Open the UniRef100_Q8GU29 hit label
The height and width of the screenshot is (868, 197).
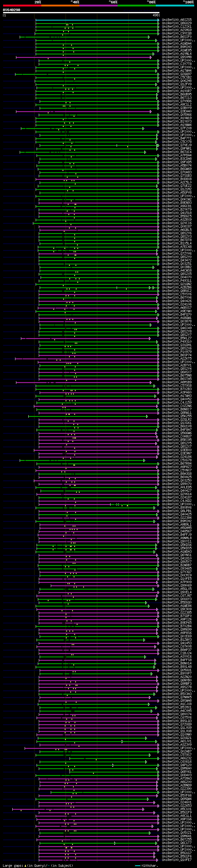point(177,23)
